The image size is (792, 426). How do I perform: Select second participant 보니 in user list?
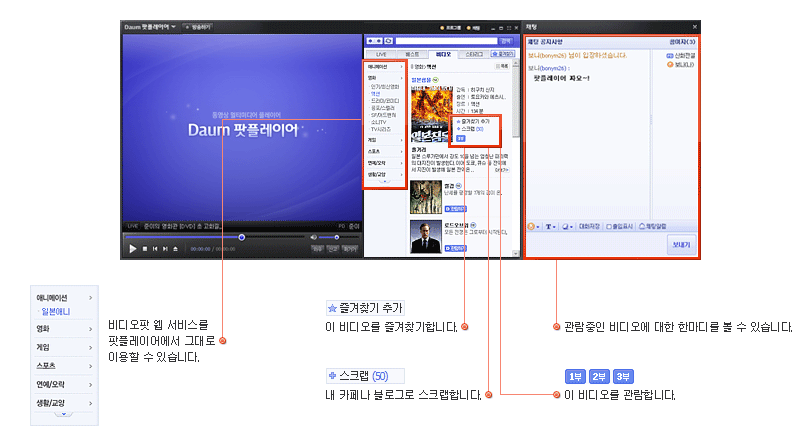[x=680, y=65]
